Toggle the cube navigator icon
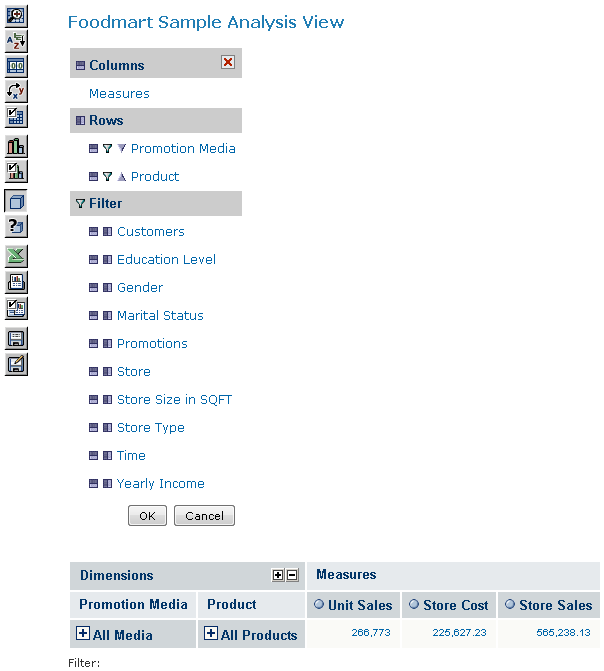 pos(16,201)
